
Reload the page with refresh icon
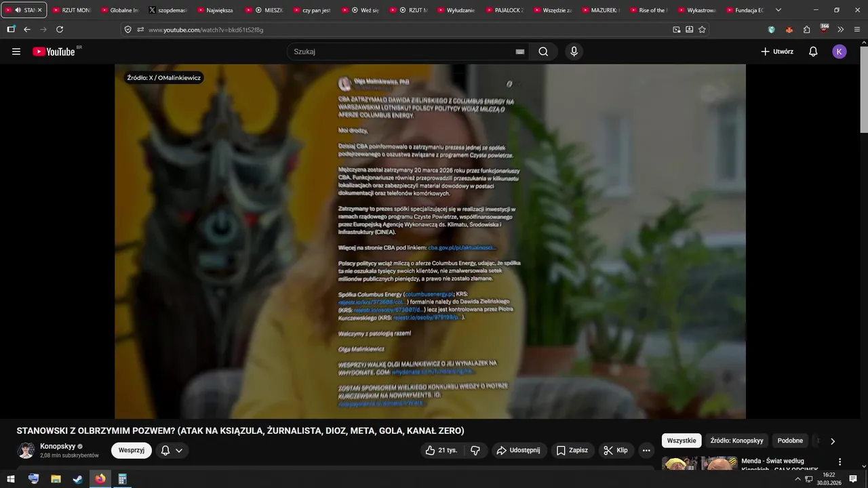tap(60, 29)
